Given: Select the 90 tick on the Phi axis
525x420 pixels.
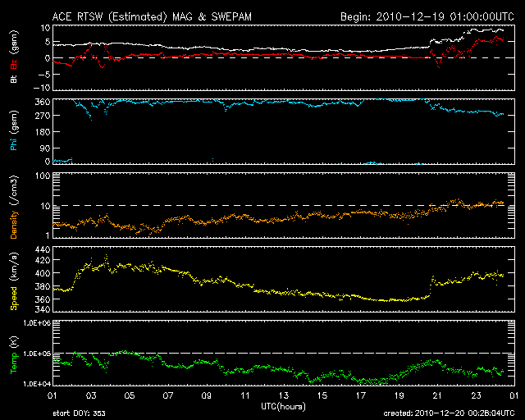Looking at the screenshot, I should 45,148.
